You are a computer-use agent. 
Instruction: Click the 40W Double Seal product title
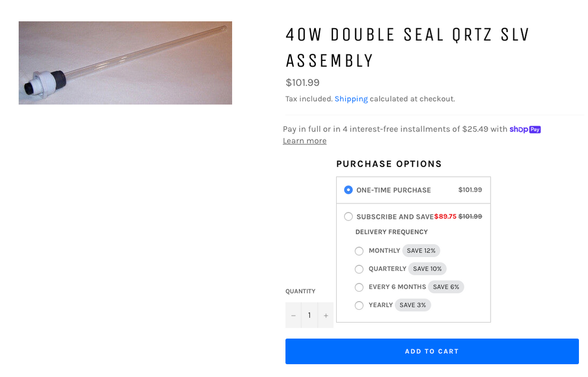pos(407,47)
